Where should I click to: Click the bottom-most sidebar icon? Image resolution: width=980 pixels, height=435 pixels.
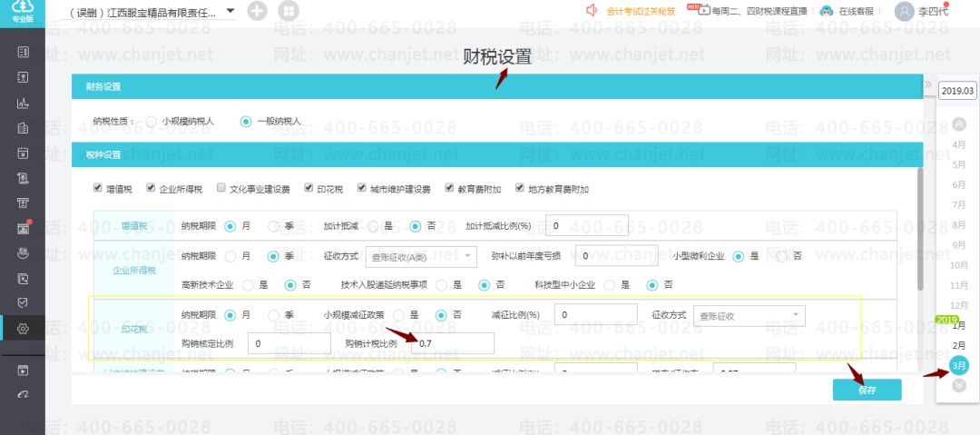[x=23, y=394]
